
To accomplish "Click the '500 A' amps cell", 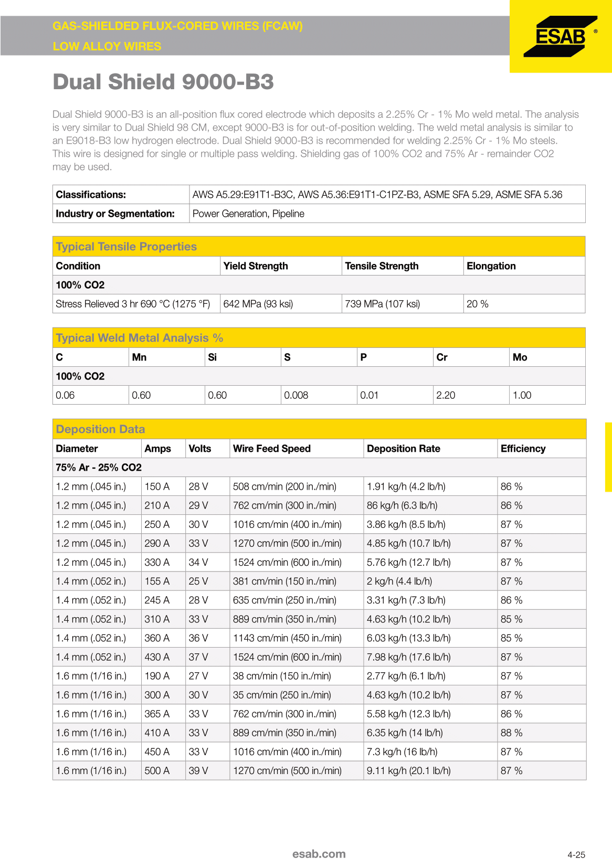I will pyautogui.click(x=163, y=770).
